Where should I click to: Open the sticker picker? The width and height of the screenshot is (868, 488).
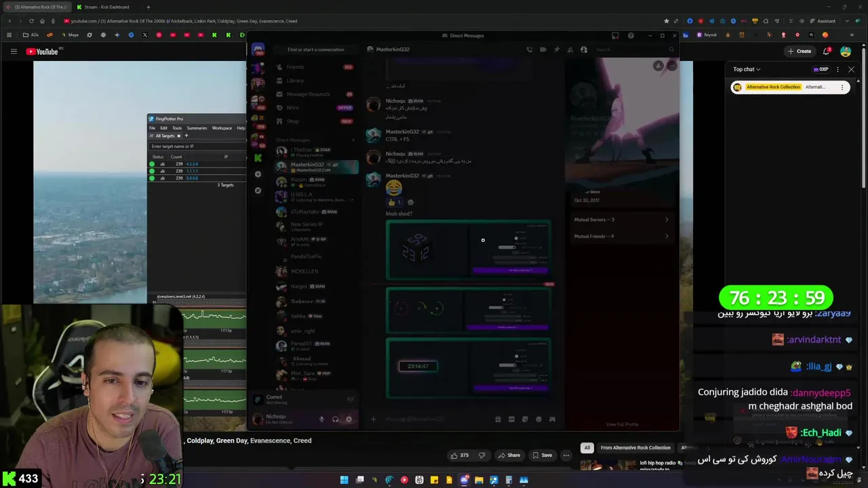click(525, 419)
